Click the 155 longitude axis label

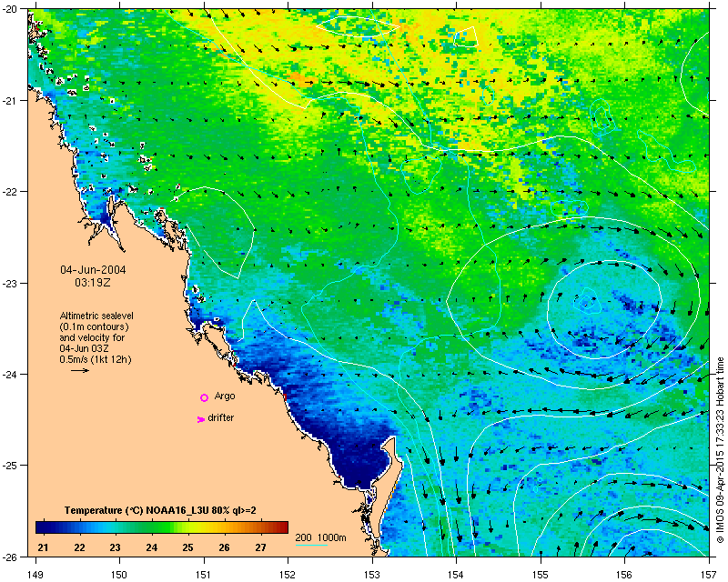click(x=541, y=575)
